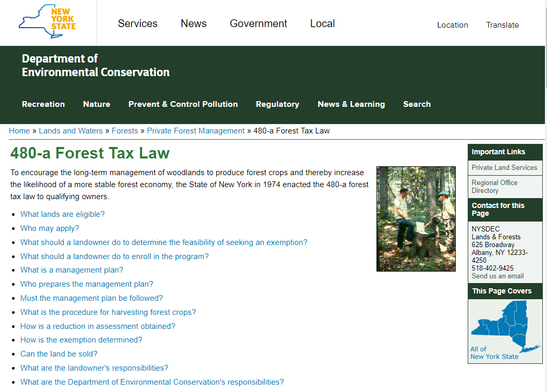Jump to 'Who prepares the management plan?'
Screen dimensions: 547x392
pos(87,284)
